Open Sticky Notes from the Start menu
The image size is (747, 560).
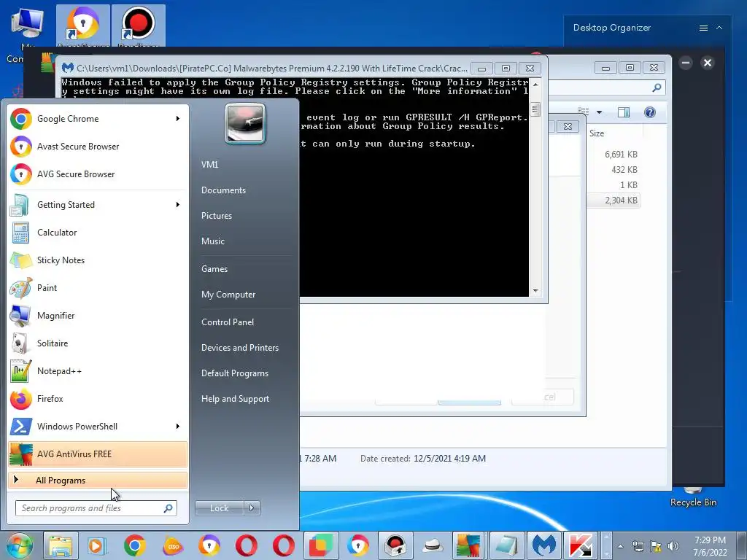click(98, 260)
